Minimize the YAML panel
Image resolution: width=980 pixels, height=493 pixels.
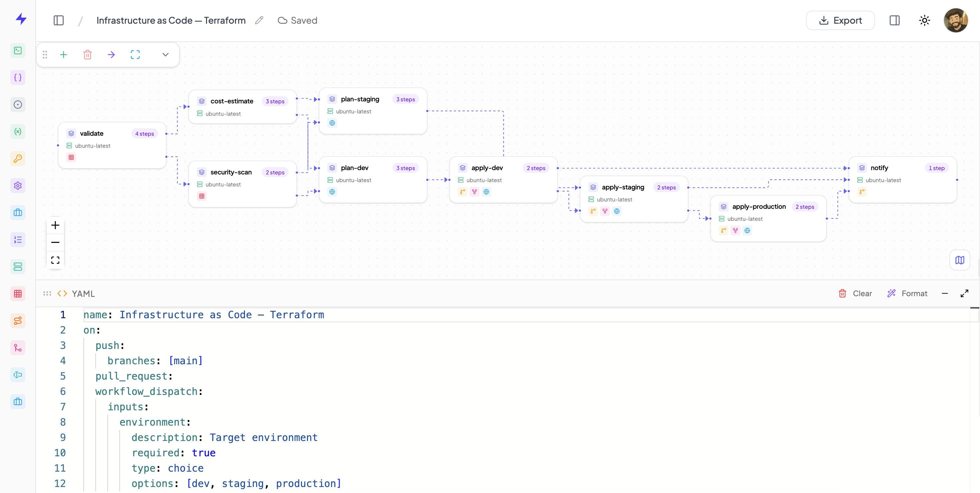coord(945,294)
